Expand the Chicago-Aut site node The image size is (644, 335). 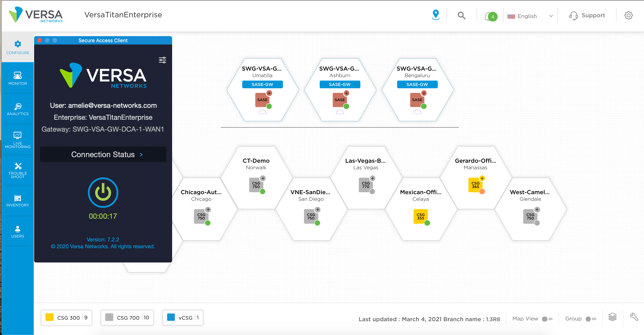click(x=208, y=210)
